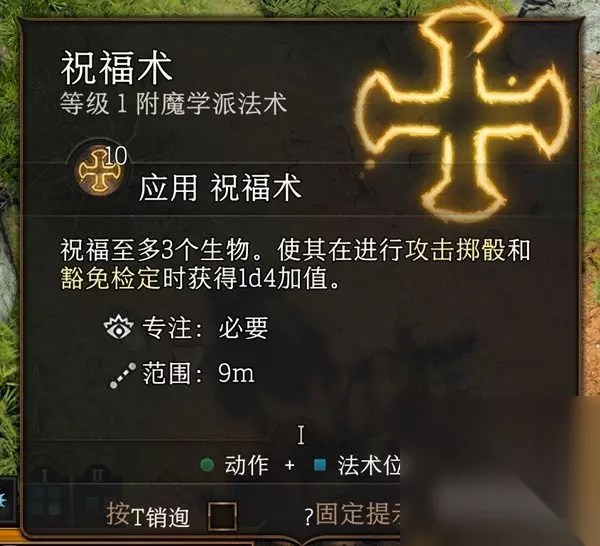Click the concentration eye icon
Screen dimensions: 600x546
(x=119, y=328)
